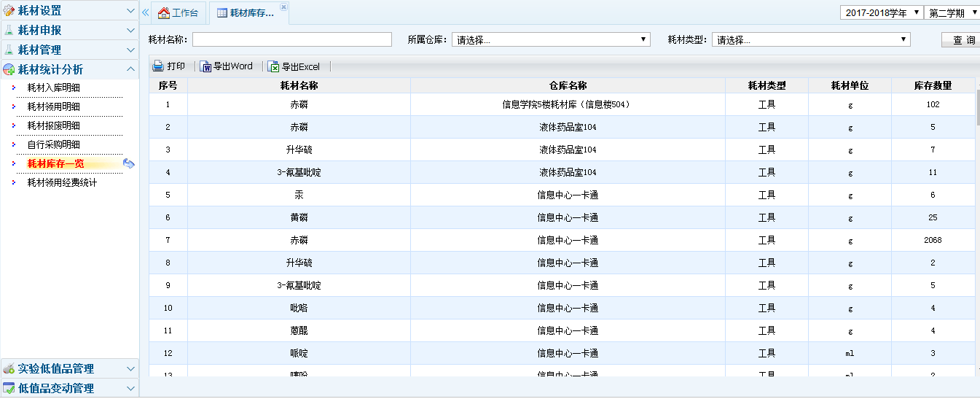Open the 耗材类型 dropdown
Screen dimensions: 980x399
point(810,39)
